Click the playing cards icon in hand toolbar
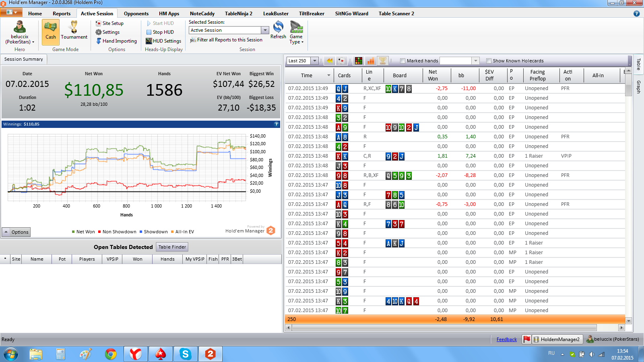644x362 pixels. point(341,61)
